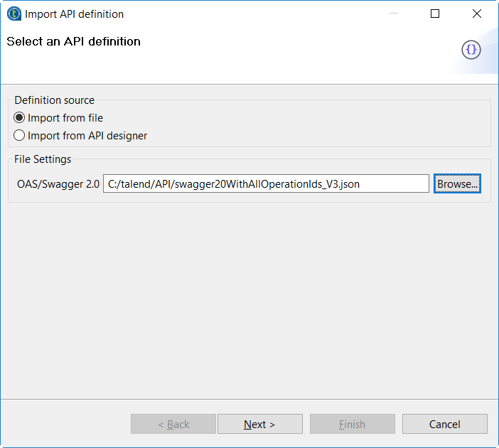The image size is (499, 448).
Task: Cancel the API definition import
Action: coord(444,424)
